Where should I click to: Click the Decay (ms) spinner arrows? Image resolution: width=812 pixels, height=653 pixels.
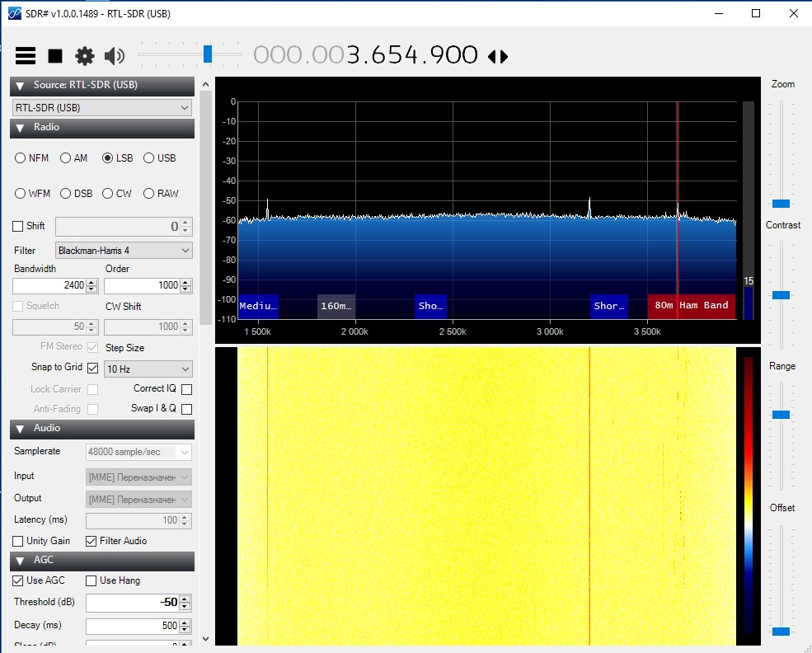click(x=185, y=626)
